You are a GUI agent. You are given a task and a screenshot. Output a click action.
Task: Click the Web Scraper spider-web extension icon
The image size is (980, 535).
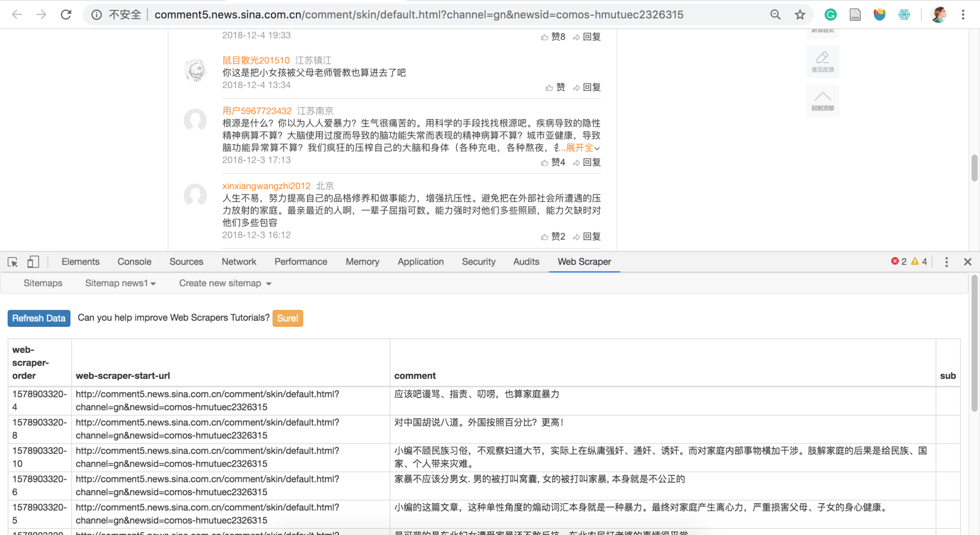coord(904,15)
